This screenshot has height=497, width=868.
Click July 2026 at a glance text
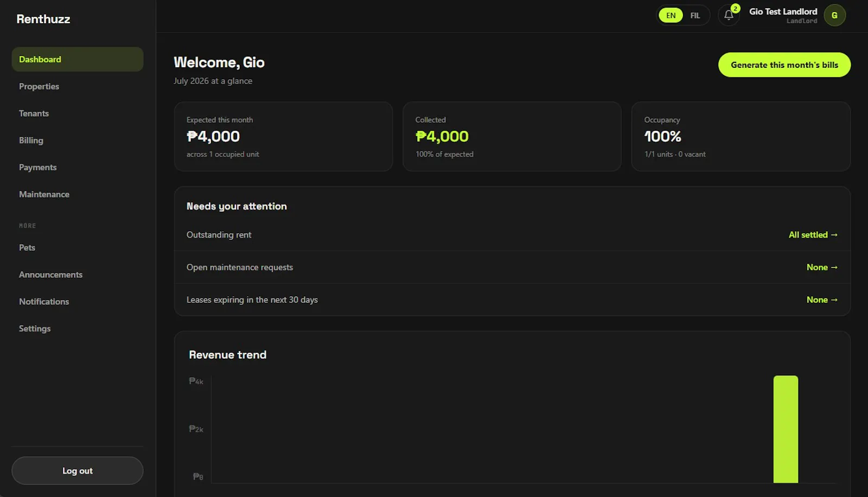213,81
